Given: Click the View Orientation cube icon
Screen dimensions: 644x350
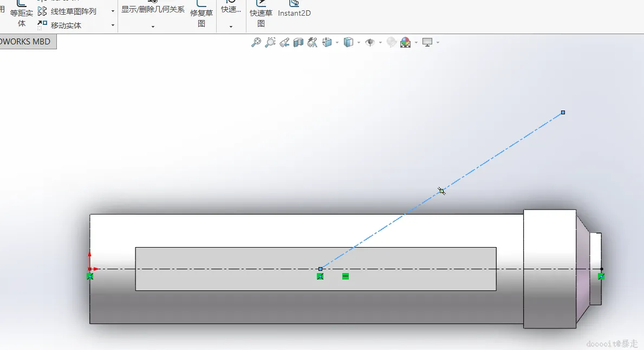Looking at the screenshot, I should (x=327, y=42).
